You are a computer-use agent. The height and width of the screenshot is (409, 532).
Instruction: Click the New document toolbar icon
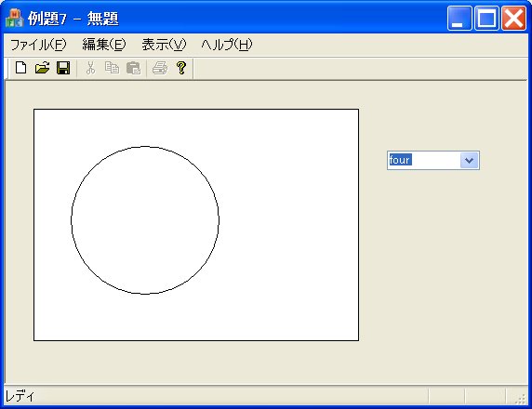[21, 68]
